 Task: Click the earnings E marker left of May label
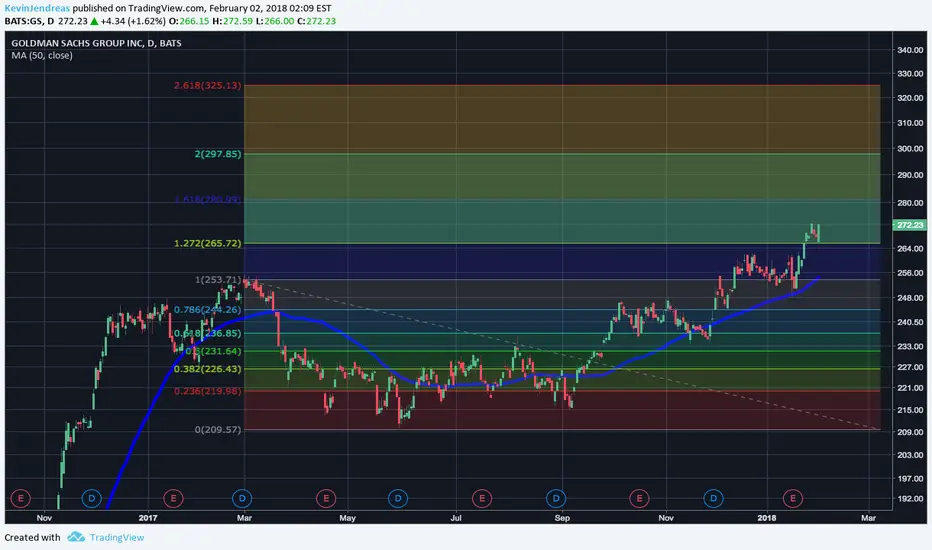[326, 498]
